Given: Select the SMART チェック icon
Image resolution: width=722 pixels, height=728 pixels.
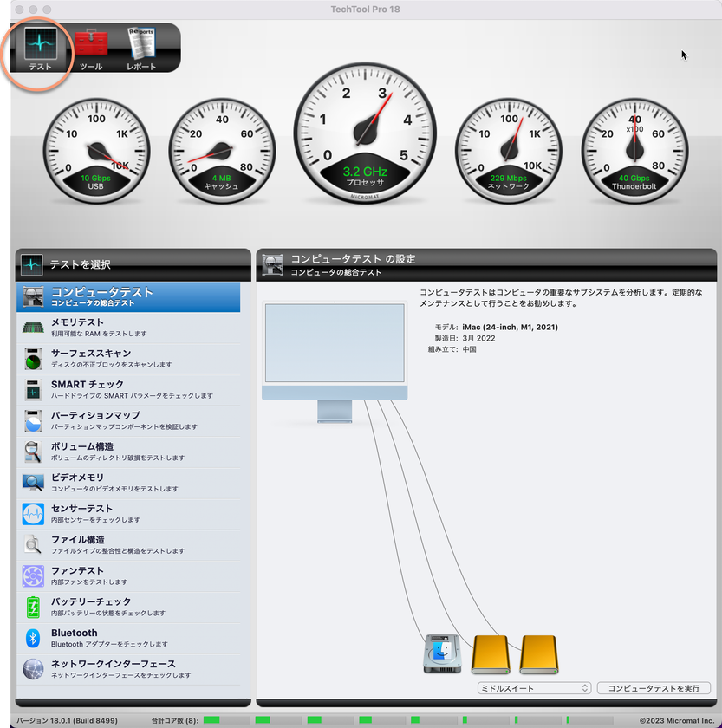Looking at the screenshot, I should click(x=33, y=390).
